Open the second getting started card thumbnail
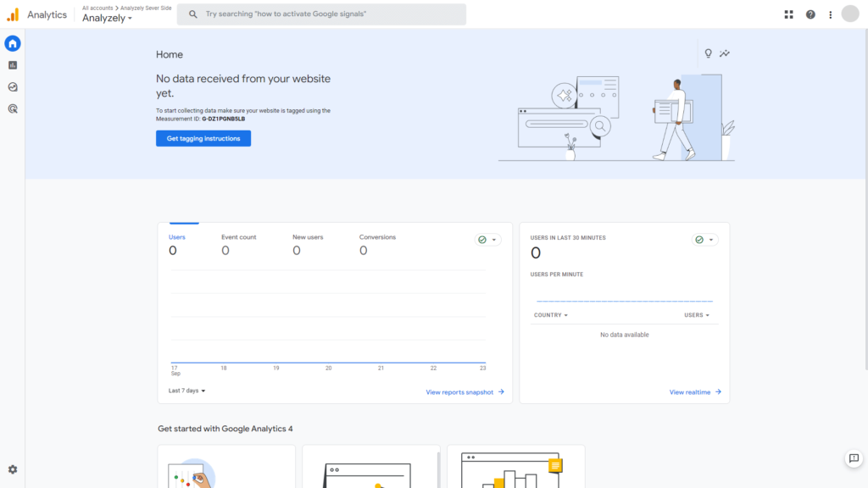The height and width of the screenshot is (488, 868). coord(371,467)
